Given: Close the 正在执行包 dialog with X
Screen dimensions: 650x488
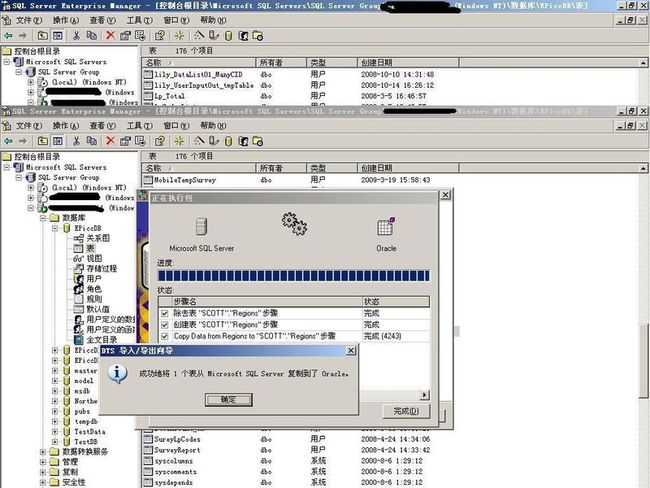Looking at the screenshot, I should (445, 194).
